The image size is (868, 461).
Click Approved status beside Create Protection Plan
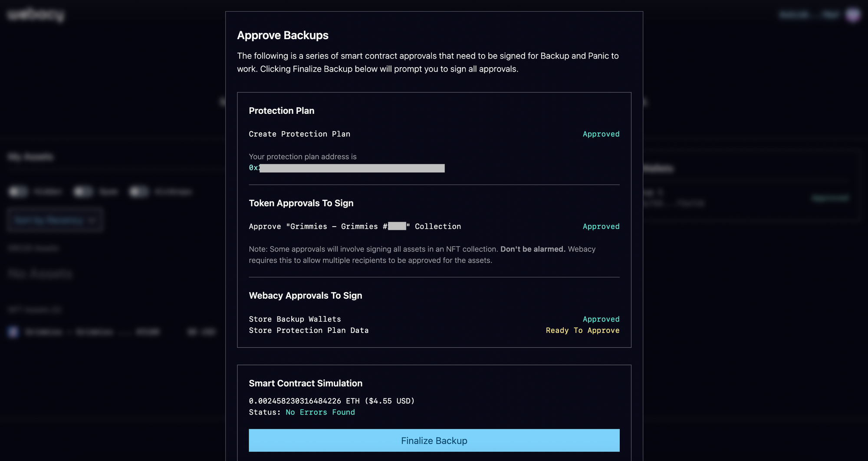601,134
